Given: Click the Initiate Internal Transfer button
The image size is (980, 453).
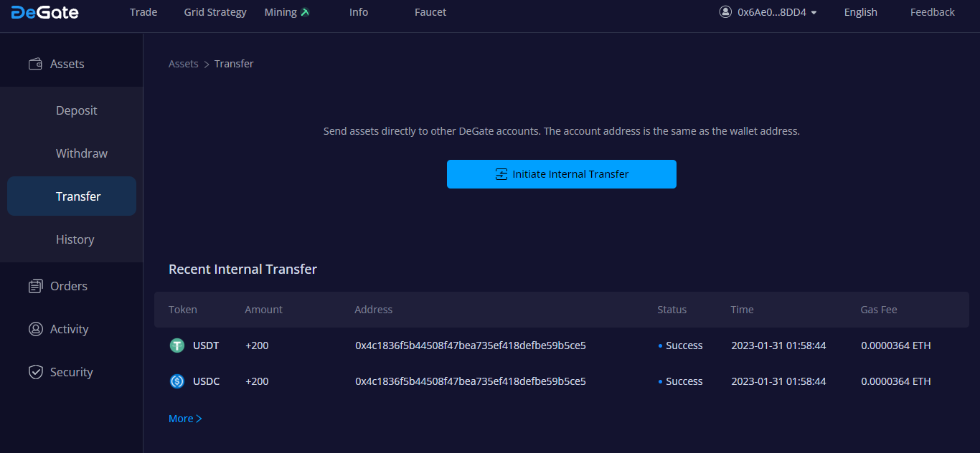Looking at the screenshot, I should [562, 174].
